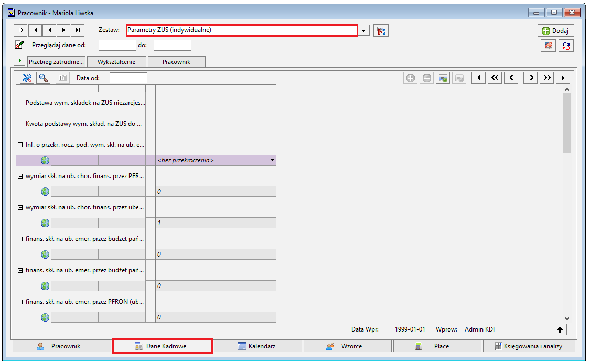Click globe icon under wymiar skł. przez PFR row
The height and width of the screenshot is (364, 590).
pos(45,192)
